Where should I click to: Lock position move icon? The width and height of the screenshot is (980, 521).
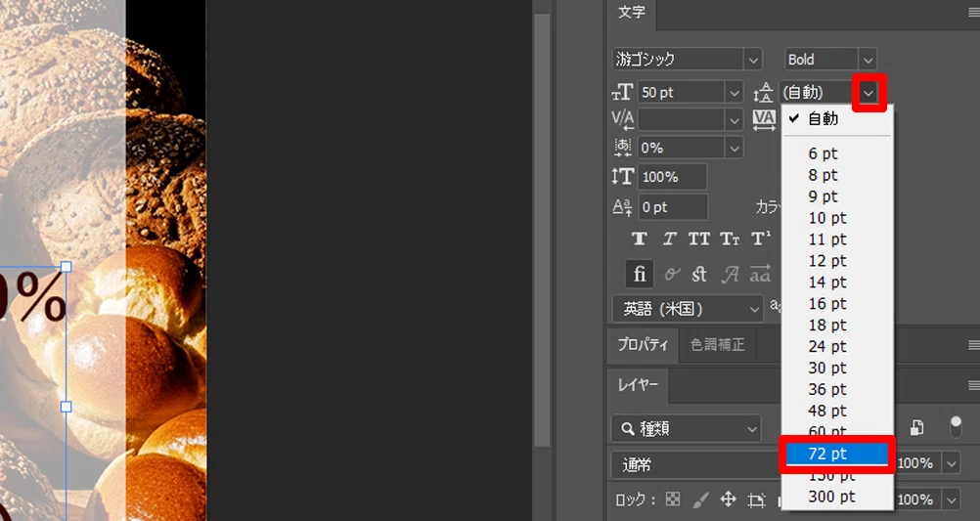pyautogui.click(x=728, y=499)
